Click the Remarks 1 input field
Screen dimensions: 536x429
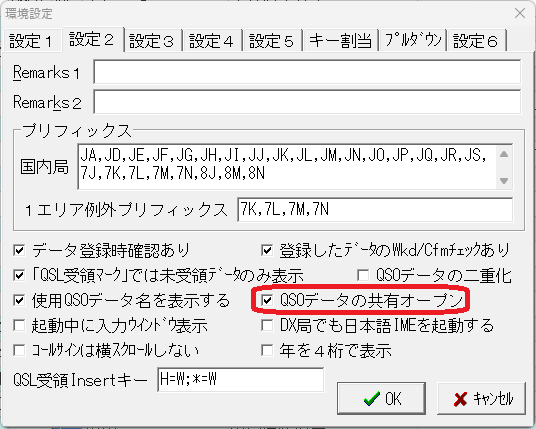point(307,72)
